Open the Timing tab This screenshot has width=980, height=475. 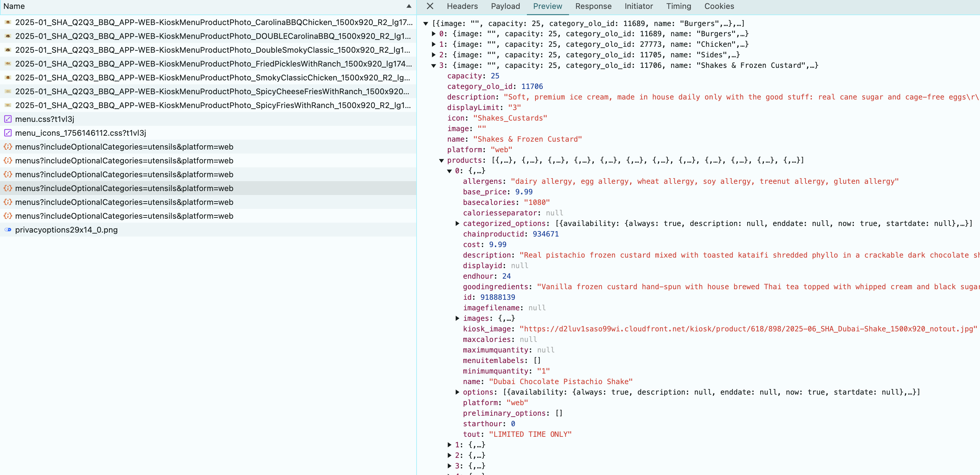tap(678, 6)
